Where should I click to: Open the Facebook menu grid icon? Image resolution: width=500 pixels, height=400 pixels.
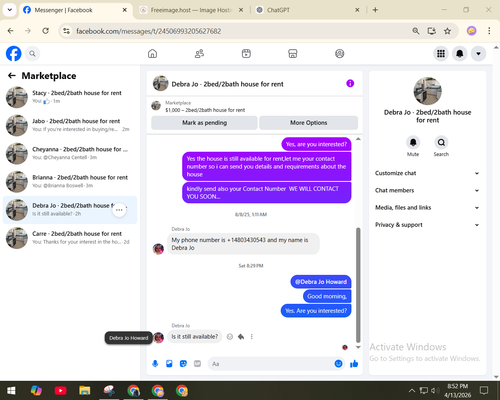click(441, 54)
